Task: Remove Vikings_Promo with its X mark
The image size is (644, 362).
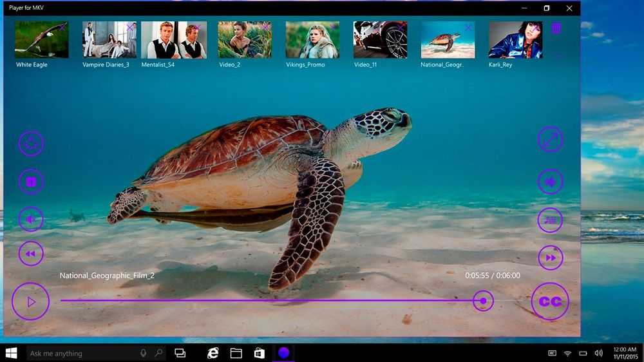Action: point(333,28)
